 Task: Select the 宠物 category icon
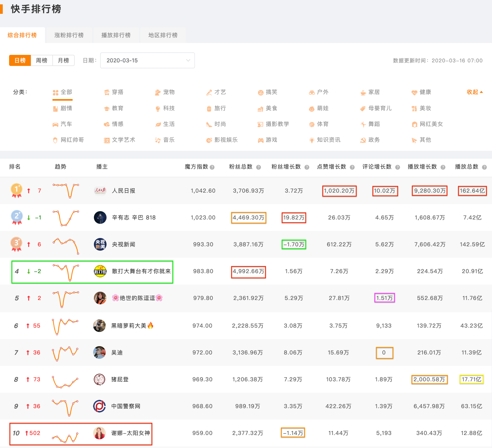coord(158,92)
